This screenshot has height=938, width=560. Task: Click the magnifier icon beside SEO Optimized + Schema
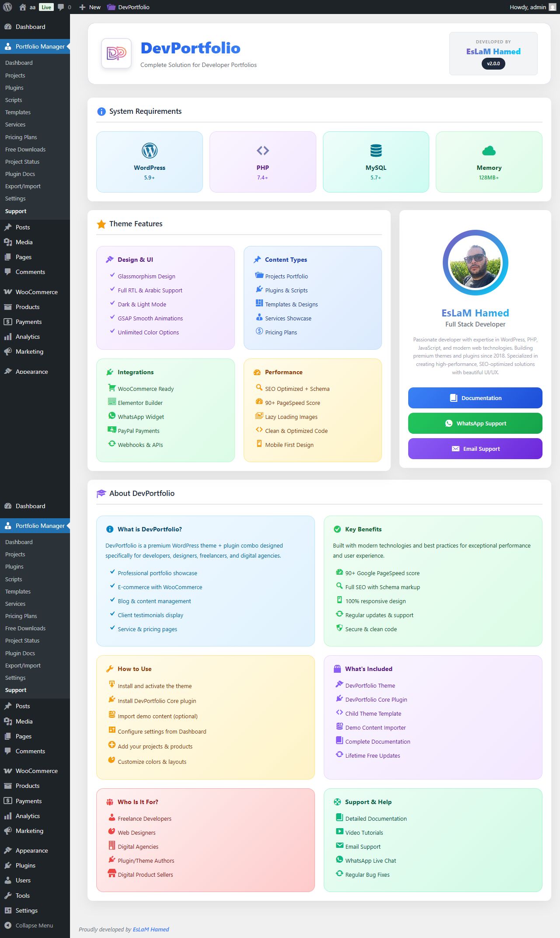pyautogui.click(x=259, y=388)
